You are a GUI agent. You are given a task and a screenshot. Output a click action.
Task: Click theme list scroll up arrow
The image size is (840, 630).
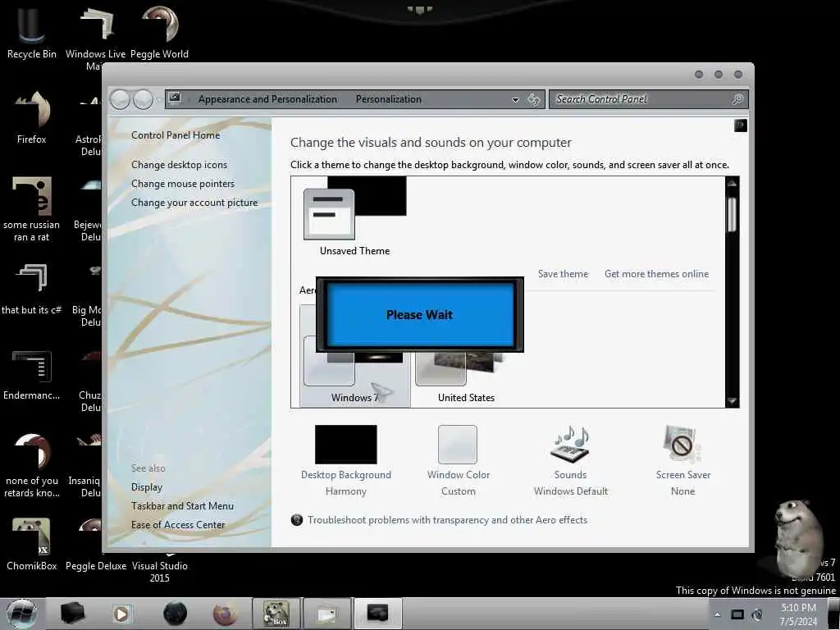(732, 184)
